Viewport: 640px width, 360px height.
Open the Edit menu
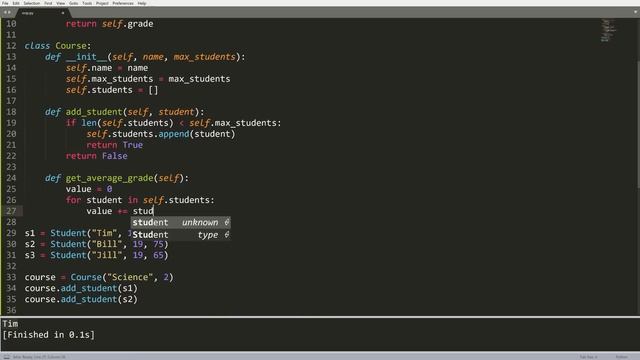(x=16, y=3)
